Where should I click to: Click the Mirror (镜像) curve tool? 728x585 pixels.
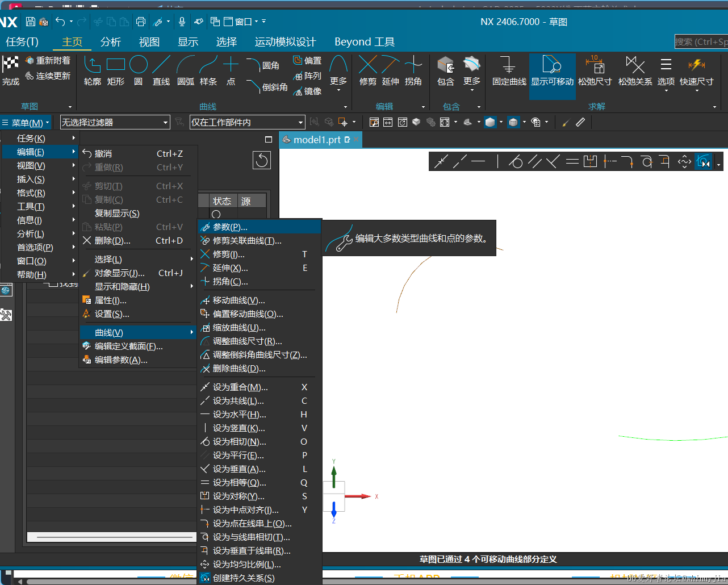pyautogui.click(x=307, y=91)
